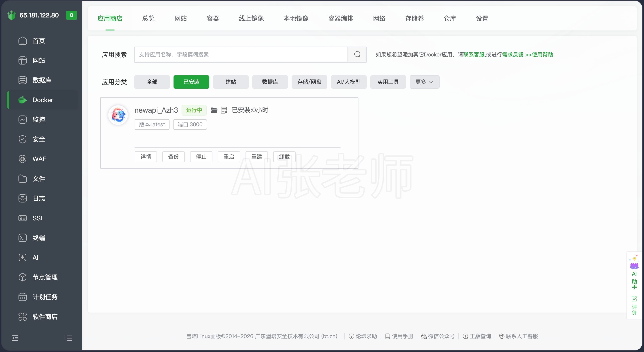Open the >>使用帮助 link
The height and width of the screenshot is (352, 644).
539,54
